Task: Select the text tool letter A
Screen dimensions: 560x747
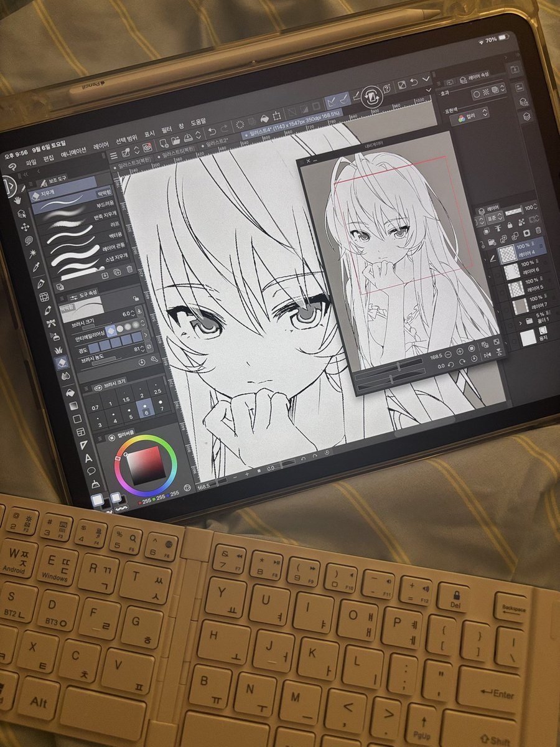Action: pyautogui.click(x=89, y=458)
